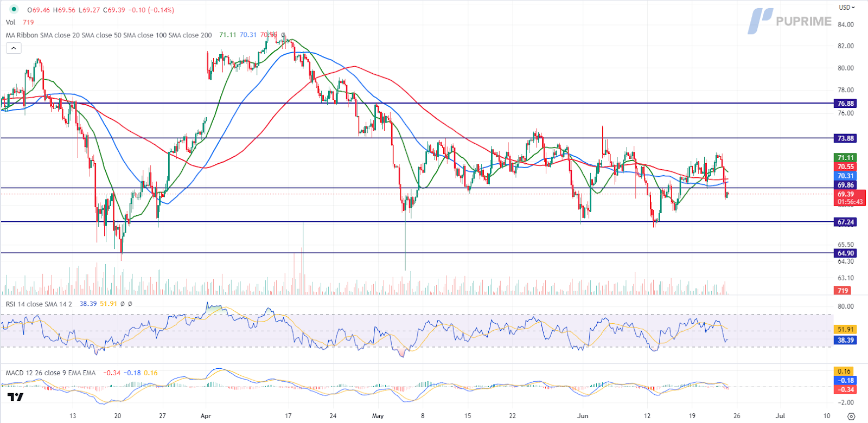The image size is (868, 423).
Task: Click the MACD legend value -0.34
Action: click(x=112, y=373)
